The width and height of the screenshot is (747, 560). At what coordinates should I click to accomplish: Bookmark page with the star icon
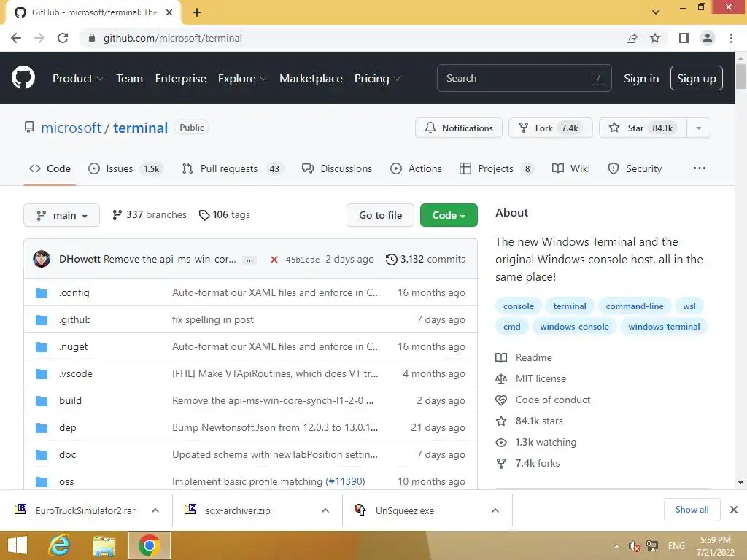655,38
